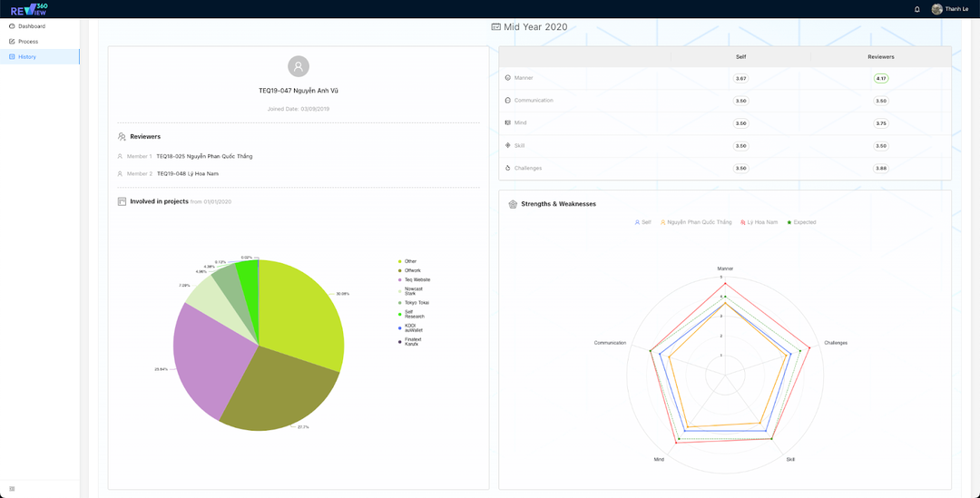Click the Involved in projects icon
Screen dimensions: 980x498
click(x=122, y=201)
